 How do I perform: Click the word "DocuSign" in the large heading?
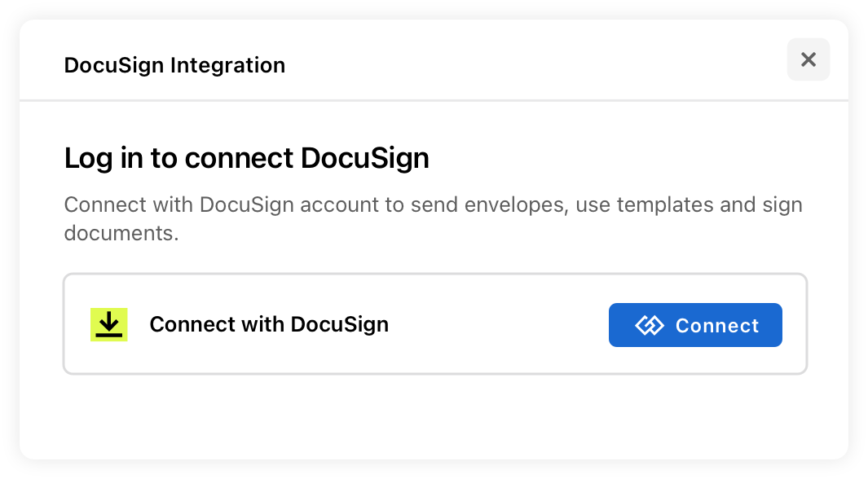tap(365, 158)
